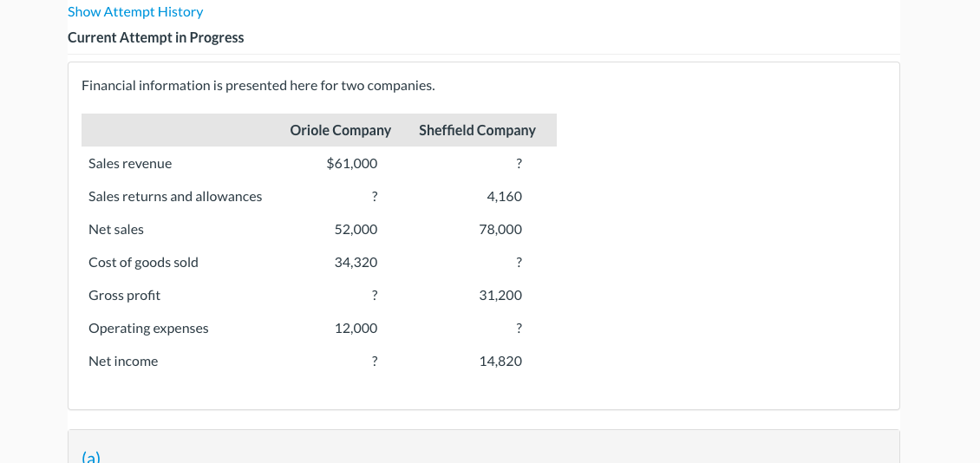Screen dimensions: 980x463
Task: Click the Oriole Company column header
Action: click(x=340, y=130)
